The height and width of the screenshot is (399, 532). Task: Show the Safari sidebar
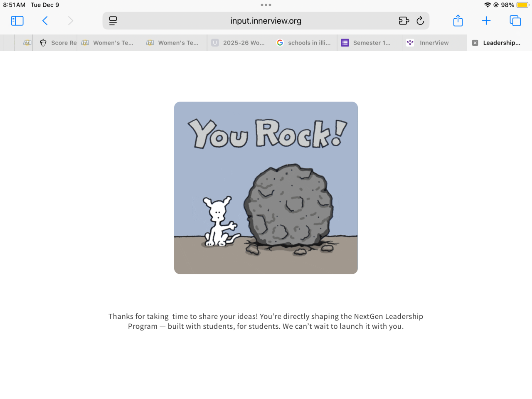click(x=17, y=21)
